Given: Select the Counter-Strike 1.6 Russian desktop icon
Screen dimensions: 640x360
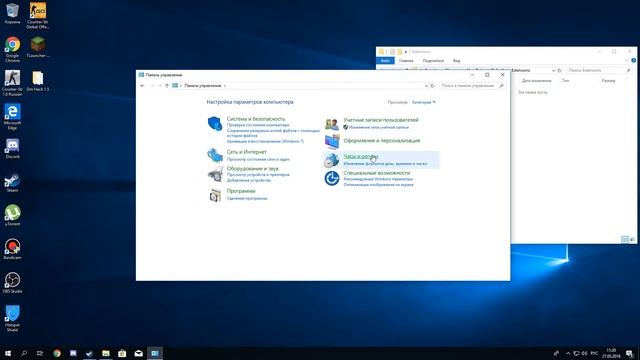Looking at the screenshot, I should pyautogui.click(x=12, y=83).
